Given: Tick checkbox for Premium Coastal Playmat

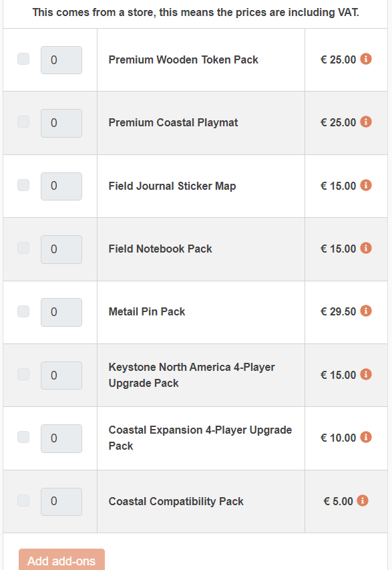Looking at the screenshot, I should (x=23, y=122).
